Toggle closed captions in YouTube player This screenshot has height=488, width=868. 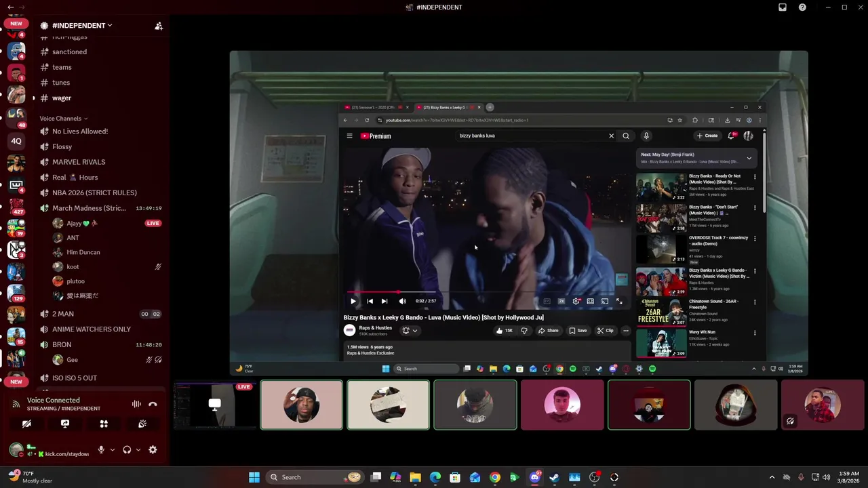[x=547, y=301]
